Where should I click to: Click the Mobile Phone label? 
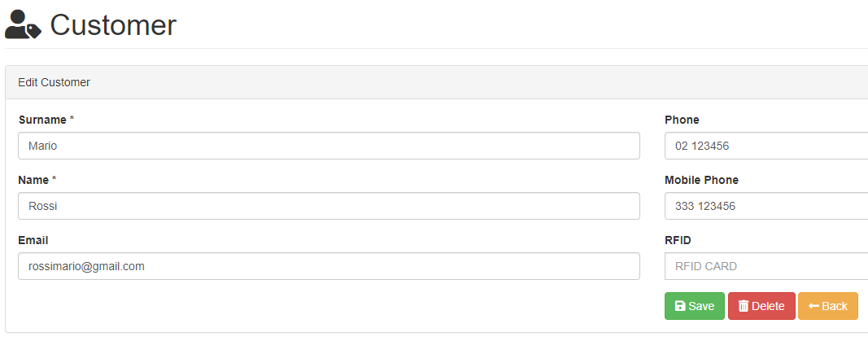point(701,180)
